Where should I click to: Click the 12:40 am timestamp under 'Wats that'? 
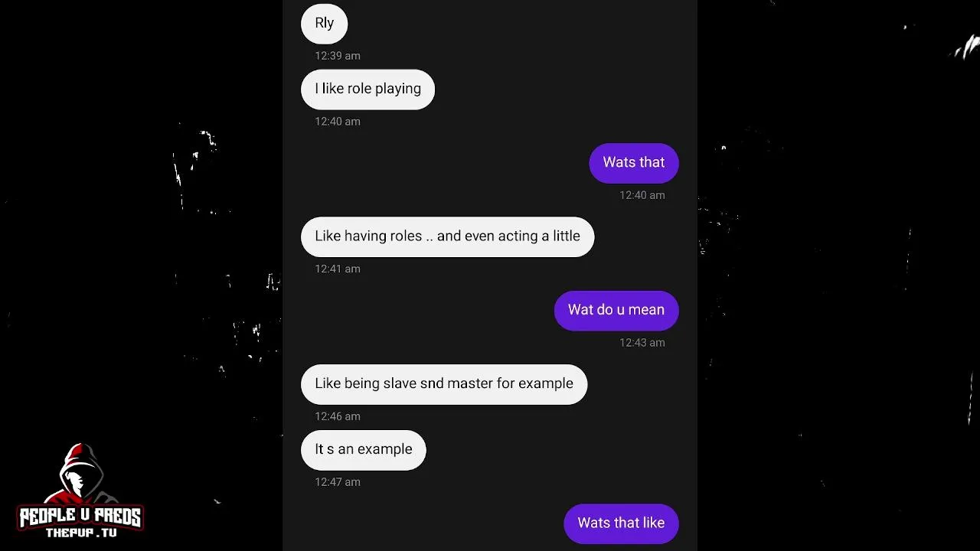pos(642,195)
